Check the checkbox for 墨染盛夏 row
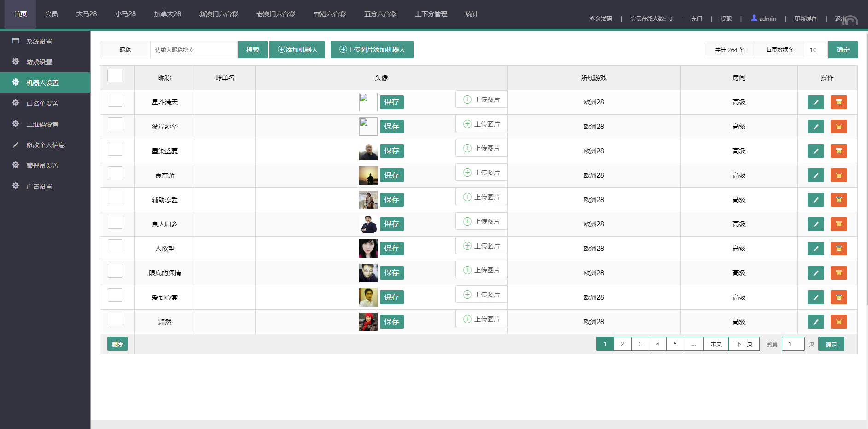868x429 pixels. coord(115,149)
